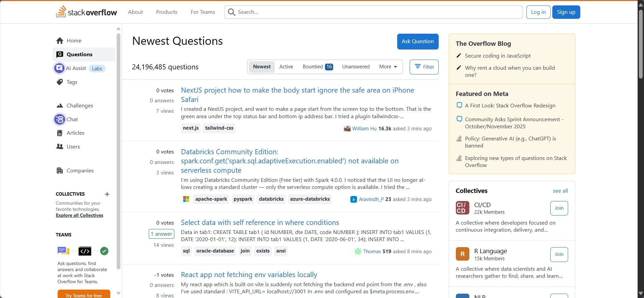Select the Bountied tab
The height and width of the screenshot is (298, 644).
click(x=318, y=67)
